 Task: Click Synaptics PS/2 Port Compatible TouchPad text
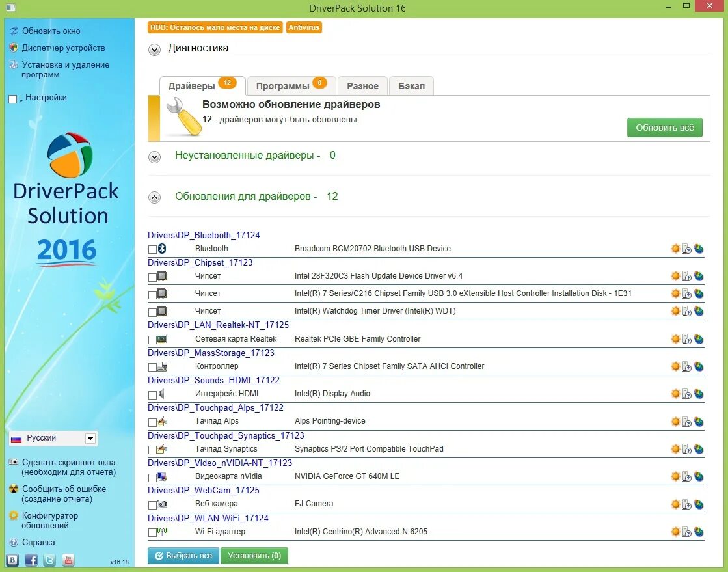(369, 449)
